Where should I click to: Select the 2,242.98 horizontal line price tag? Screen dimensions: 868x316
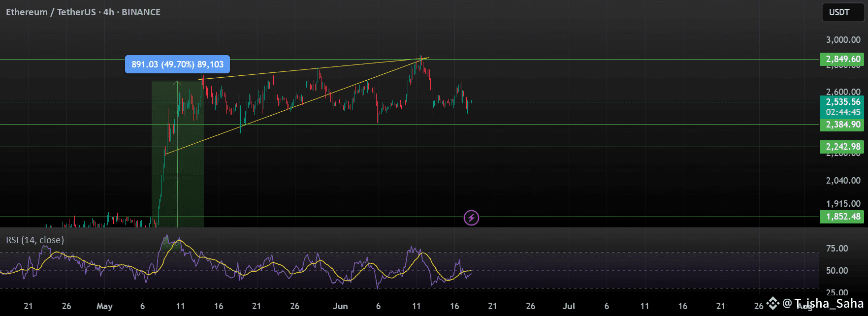click(843, 147)
